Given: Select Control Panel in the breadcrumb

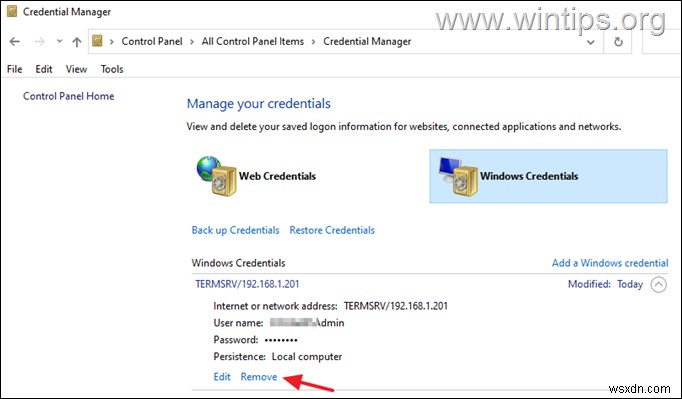Looking at the screenshot, I should [x=152, y=41].
